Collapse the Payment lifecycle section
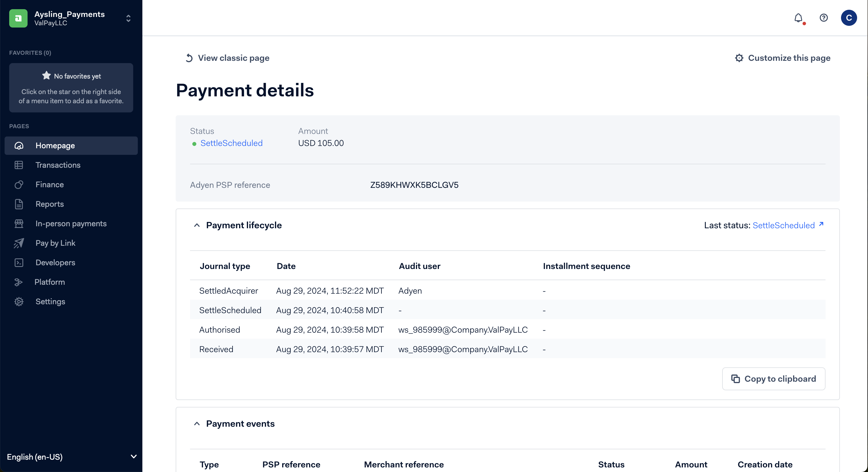868x472 pixels. coord(197,225)
